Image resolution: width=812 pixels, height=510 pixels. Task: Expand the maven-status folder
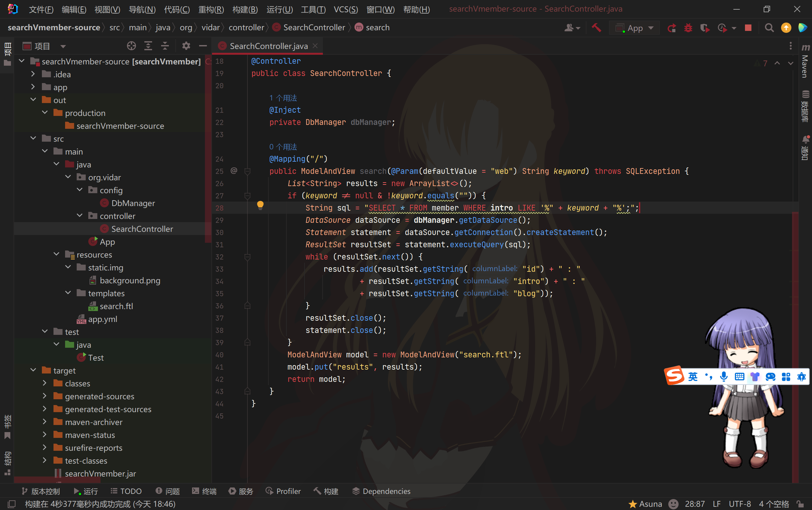click(x=44, y=435)
